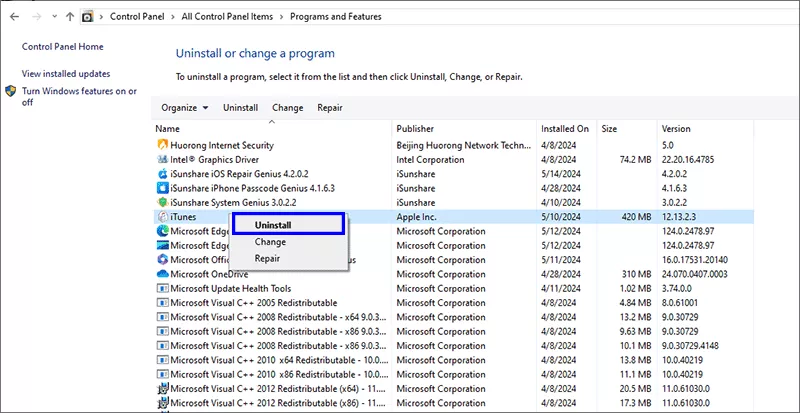
Task: Click the iSunshare iOS Repair Genius icon
Action: point(163,174)
